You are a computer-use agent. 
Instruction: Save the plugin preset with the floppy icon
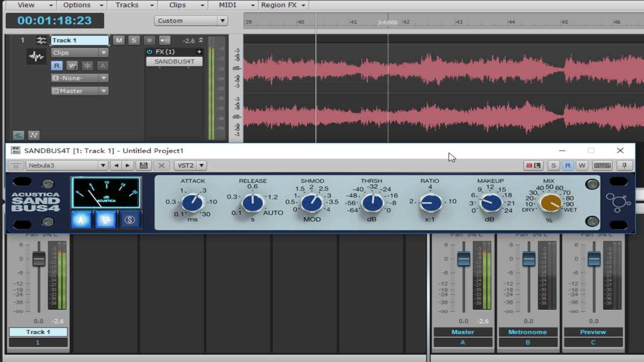(144, 165)
